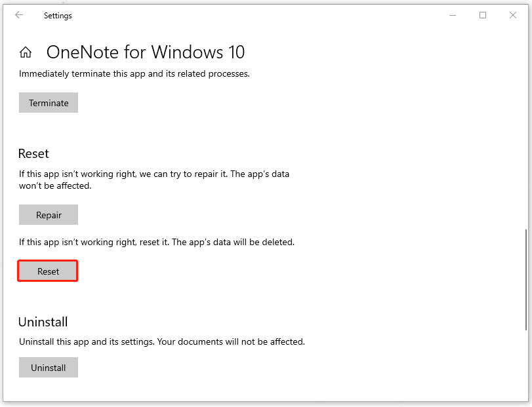Click the Terminate button below its description
This screenshot has width=532, height=407.
pos(48,102)
